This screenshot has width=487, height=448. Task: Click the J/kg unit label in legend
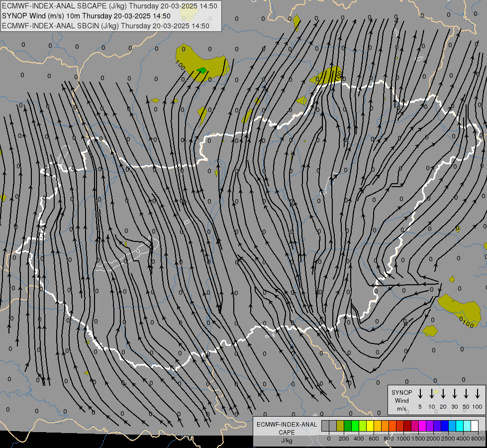[287, 441]
